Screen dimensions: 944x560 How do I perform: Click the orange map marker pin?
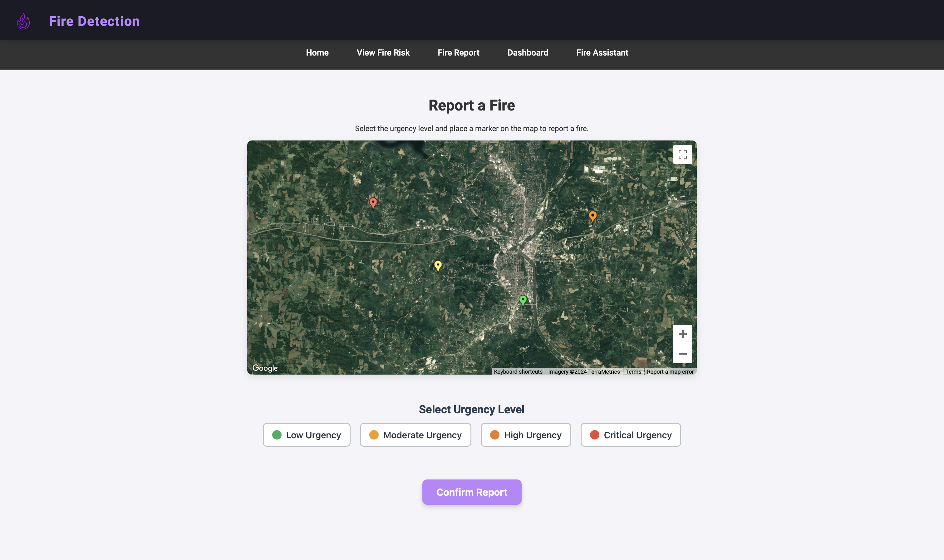tap(592, 216)
